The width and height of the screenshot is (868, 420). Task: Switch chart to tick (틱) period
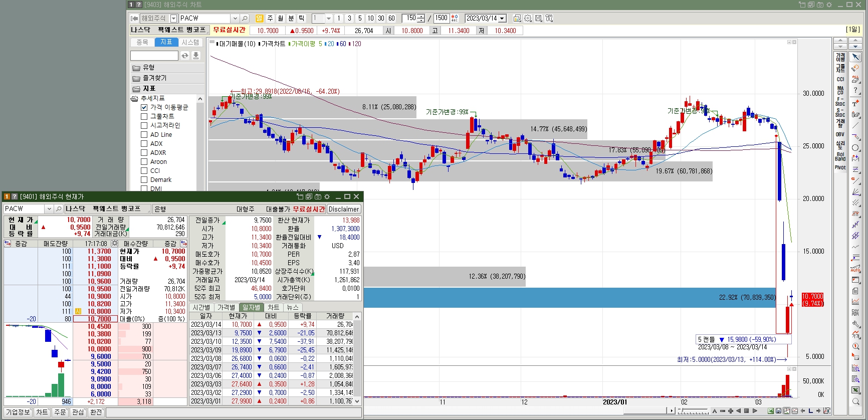pyautogui.click(x=301, y=18)
